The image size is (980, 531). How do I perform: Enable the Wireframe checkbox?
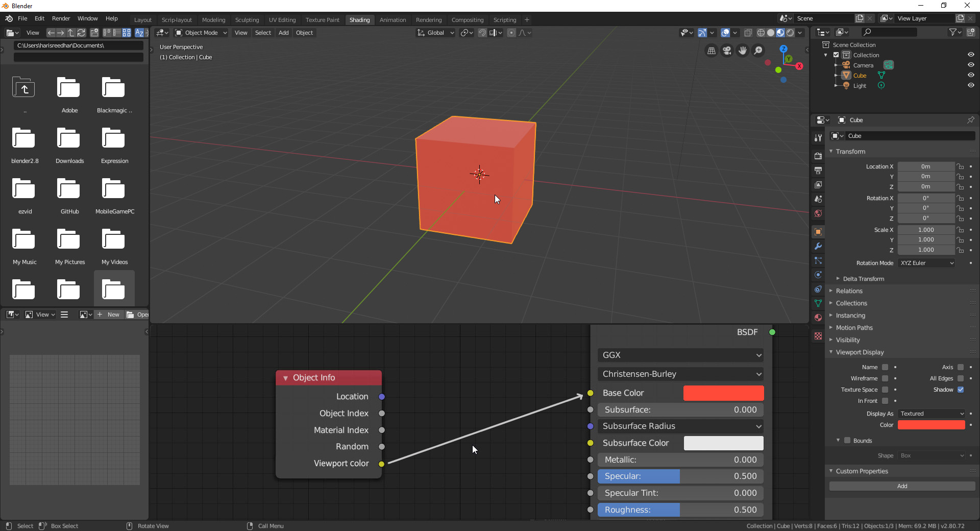coord(885,378)
